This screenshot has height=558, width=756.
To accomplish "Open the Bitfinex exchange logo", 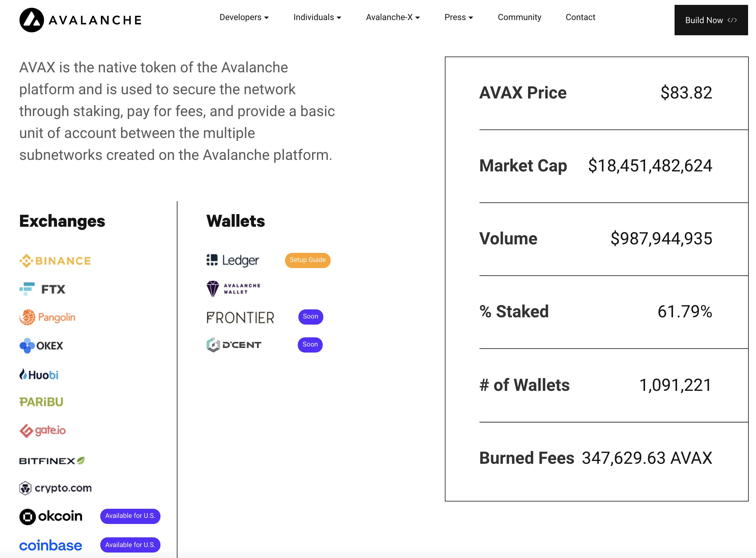I will 52,461.
